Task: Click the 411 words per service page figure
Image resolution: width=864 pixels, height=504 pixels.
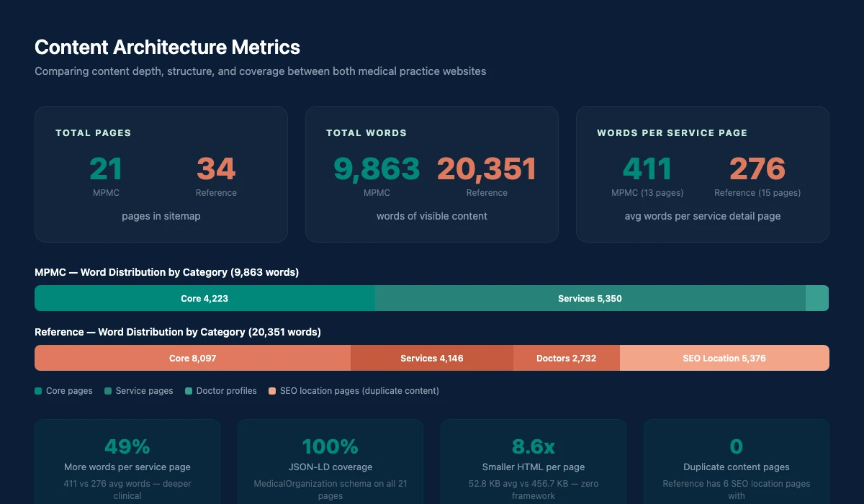Action: [x=647, y=169]
